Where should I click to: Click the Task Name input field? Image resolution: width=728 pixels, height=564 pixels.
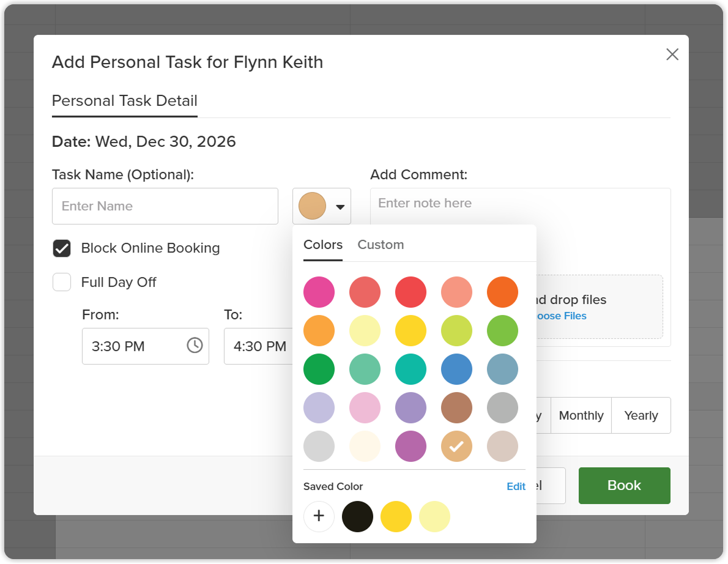coord(165,206)
